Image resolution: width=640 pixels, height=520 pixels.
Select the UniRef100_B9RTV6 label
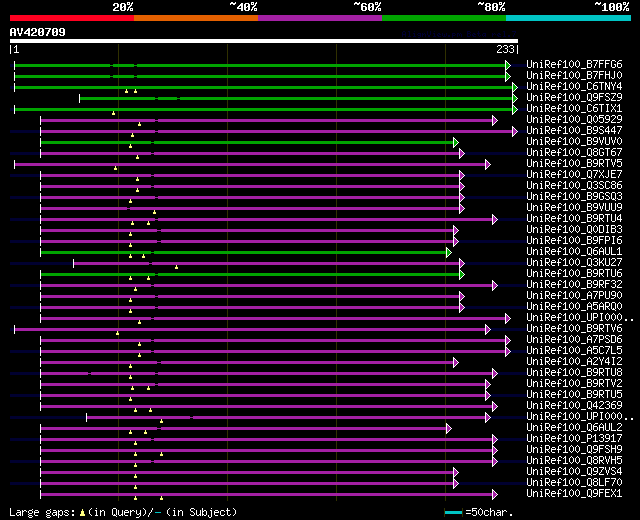coord(574,329)
